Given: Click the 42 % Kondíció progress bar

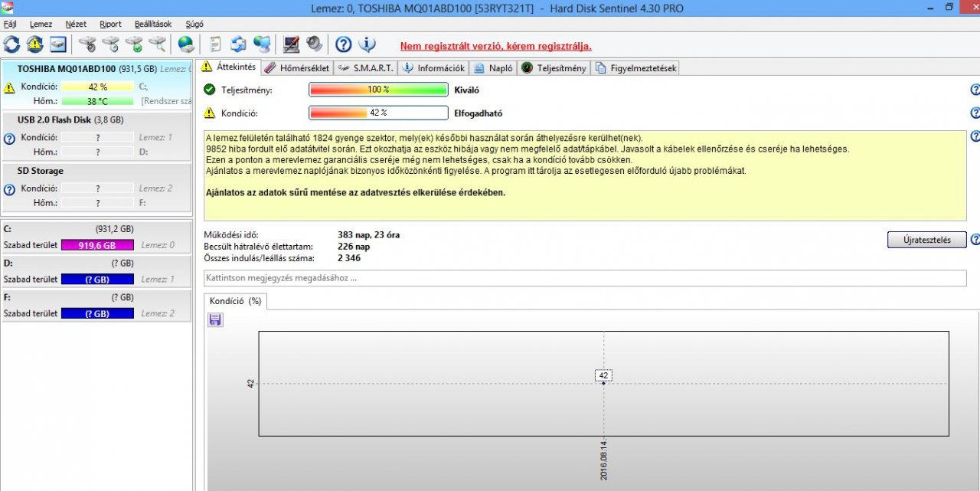Looking at the screenshot, I should tap(378, 113).
